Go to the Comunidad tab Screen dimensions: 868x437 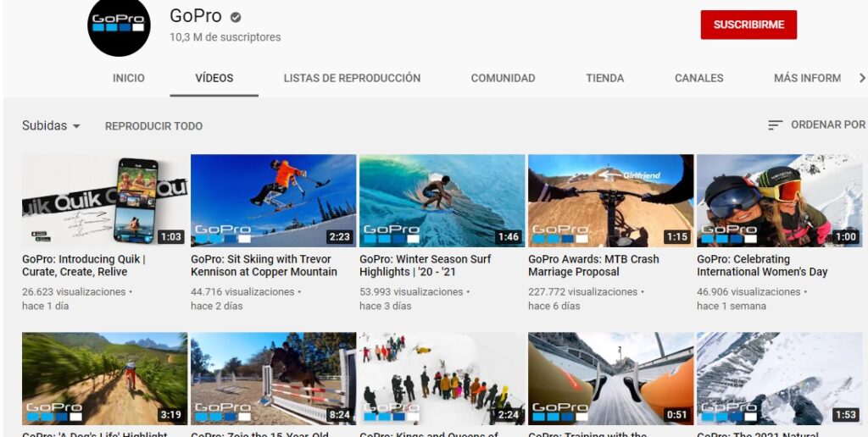pyautogui.click(x=503, y=78)
